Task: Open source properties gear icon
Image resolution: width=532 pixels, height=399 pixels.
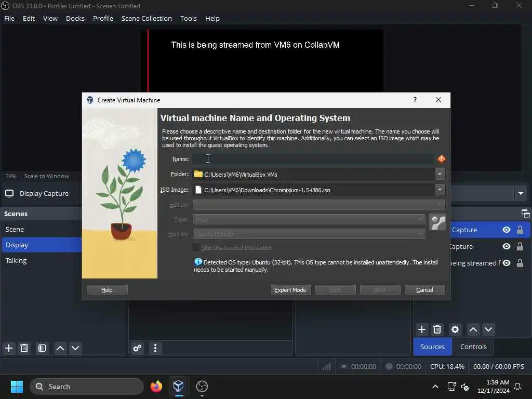Action: point(455,329)
